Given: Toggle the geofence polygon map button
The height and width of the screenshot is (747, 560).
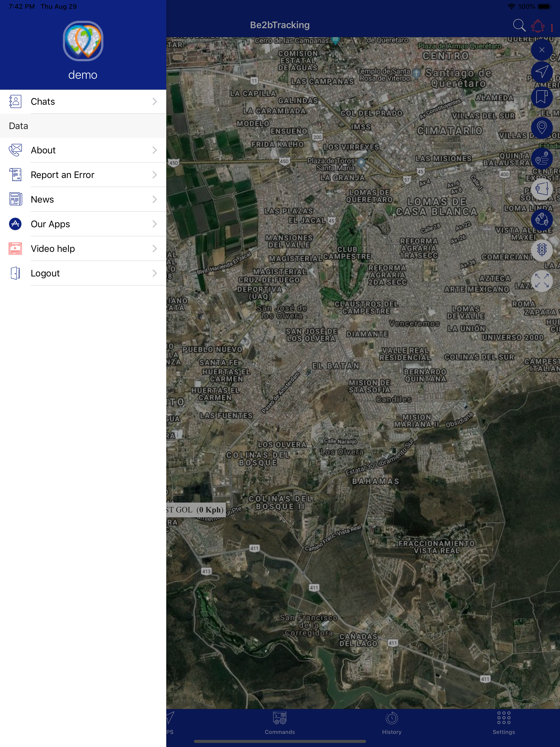Looking at the screenshot, I should coord(541,189).
